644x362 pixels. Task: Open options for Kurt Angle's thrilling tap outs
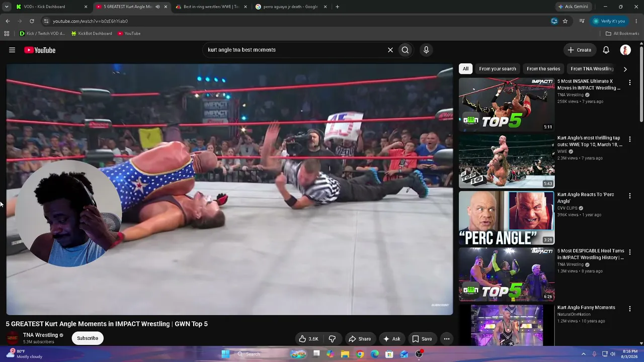629,139
